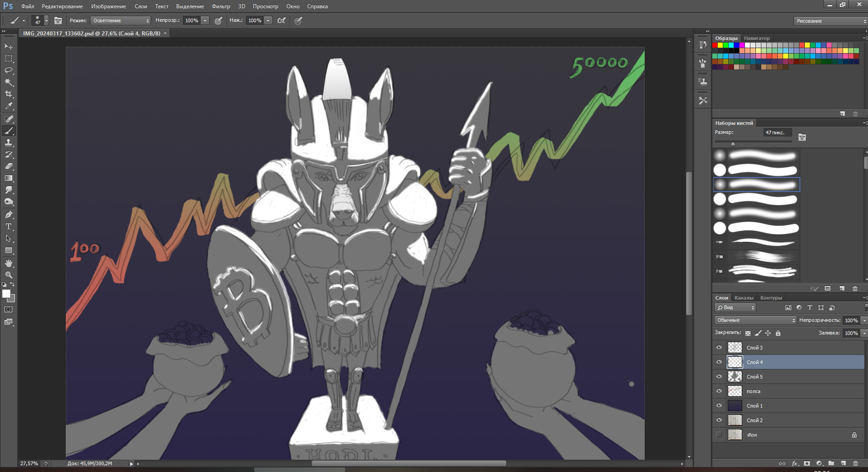Open the Непрозр. opacity slider arrow
This screenshot has width=868, height=472.
(x=205, y=20)
